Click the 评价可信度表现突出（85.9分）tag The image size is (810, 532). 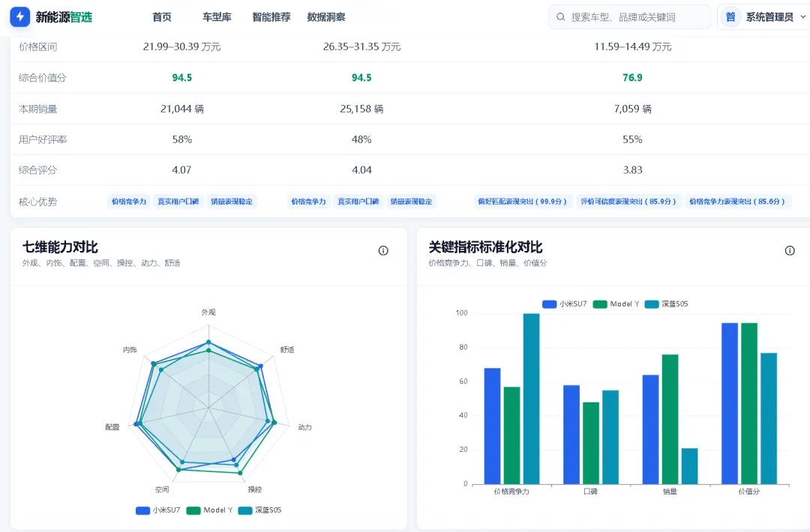click(628, 202)
